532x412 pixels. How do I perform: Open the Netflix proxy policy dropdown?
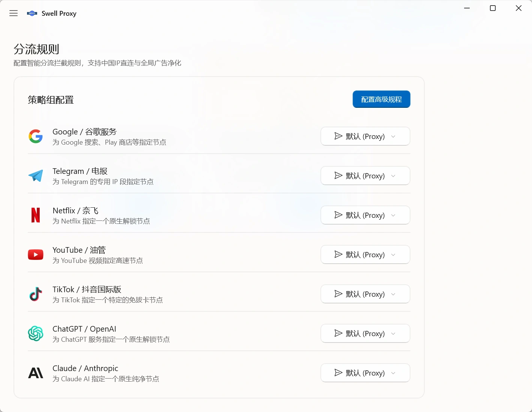[365, 215]
